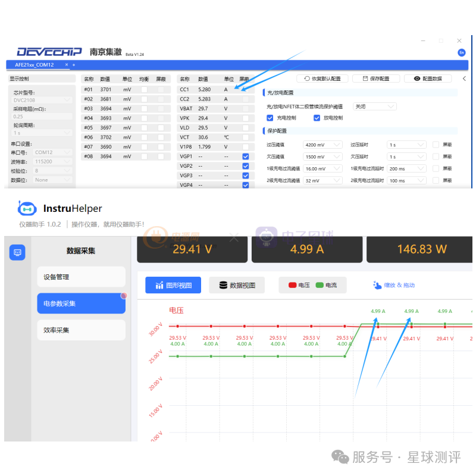Toggle the red 电压 legend swatch
476x476 pixels.
pos(292,286)
